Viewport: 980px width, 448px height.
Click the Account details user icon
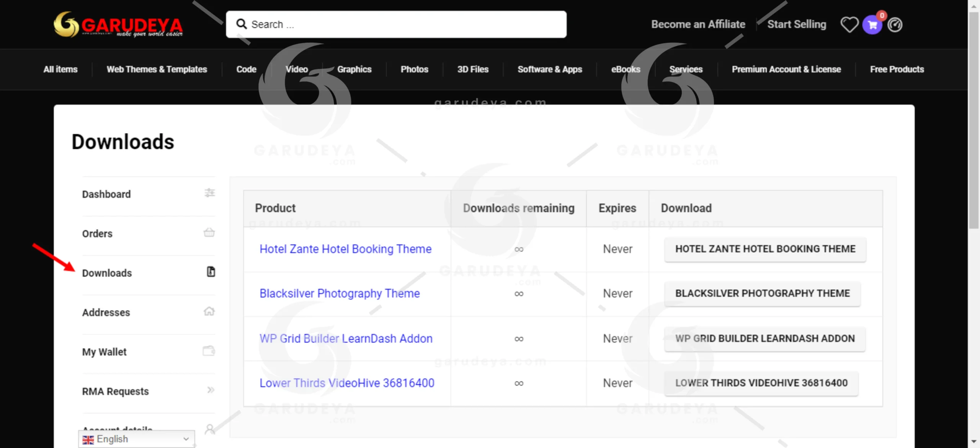click(x=210, y=429)
